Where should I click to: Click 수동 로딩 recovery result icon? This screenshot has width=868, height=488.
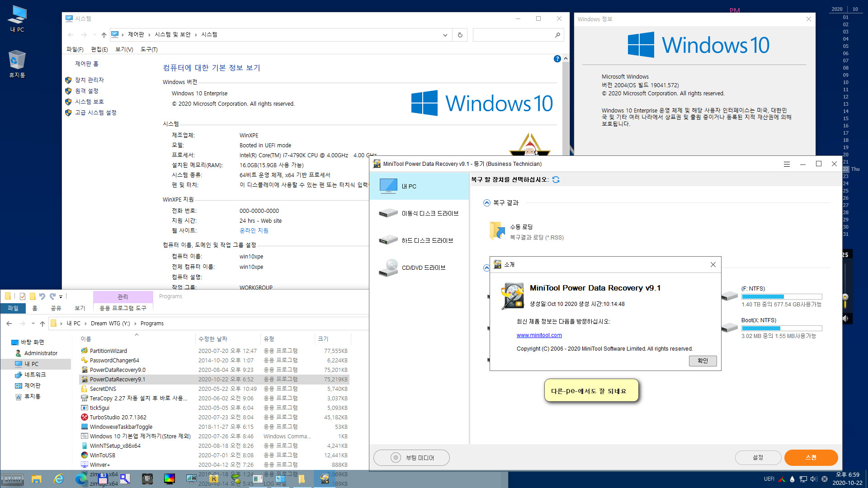point(497,231)
